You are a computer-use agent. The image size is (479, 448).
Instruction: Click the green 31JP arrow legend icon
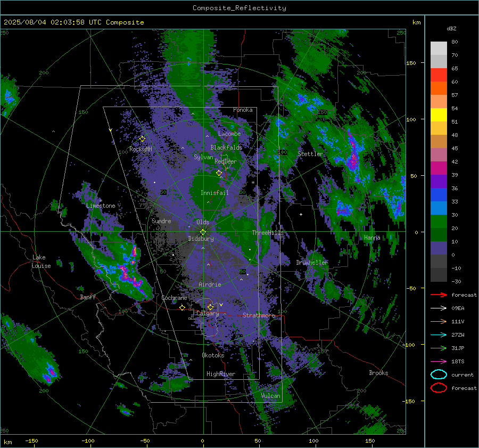pyautogui.click(x=439, y=348)
